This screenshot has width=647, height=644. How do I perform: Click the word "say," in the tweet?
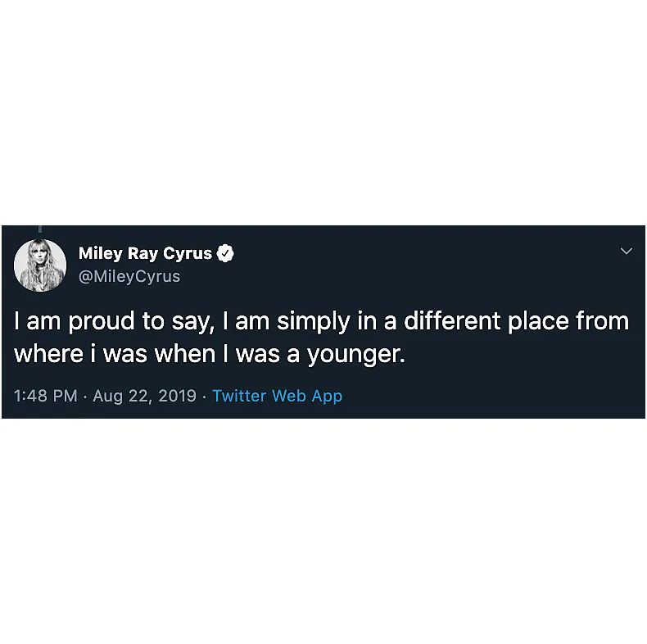click(x=192, y=321)
